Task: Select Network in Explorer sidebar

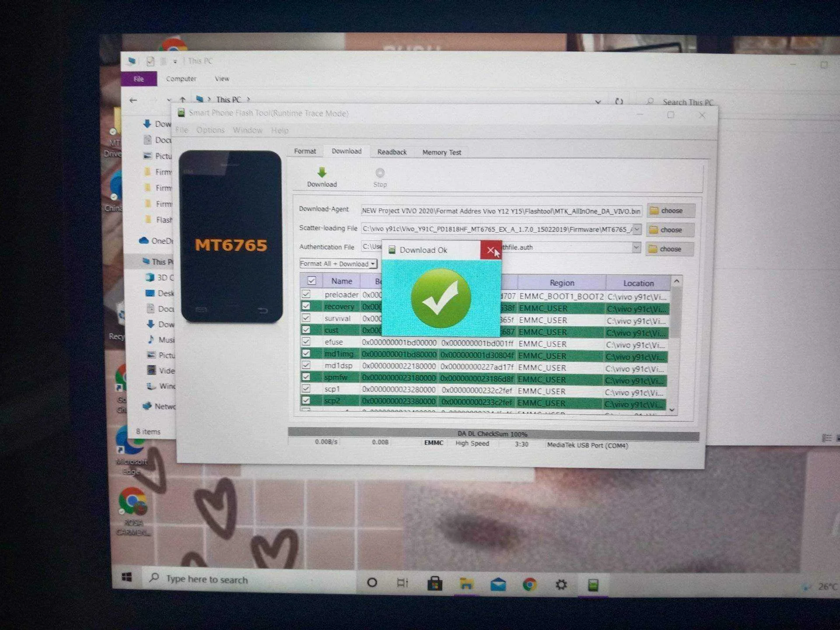Action: [x=159, y=406]
